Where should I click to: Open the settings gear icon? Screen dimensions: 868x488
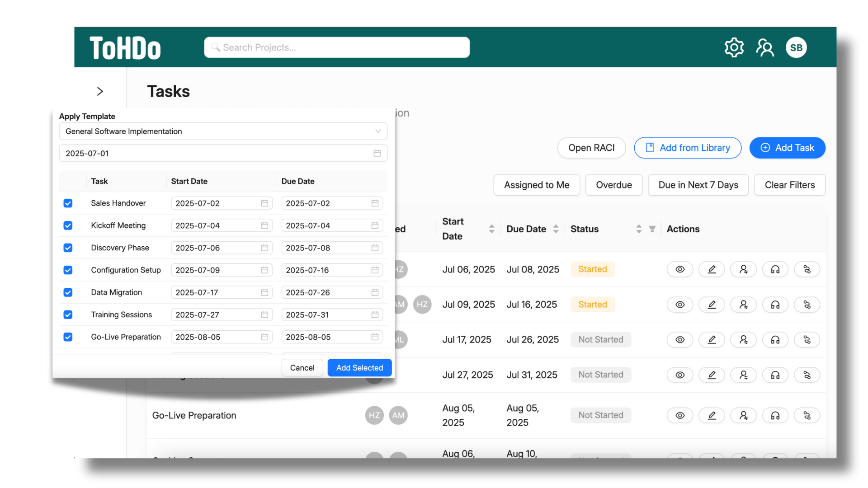click(734, 47)
